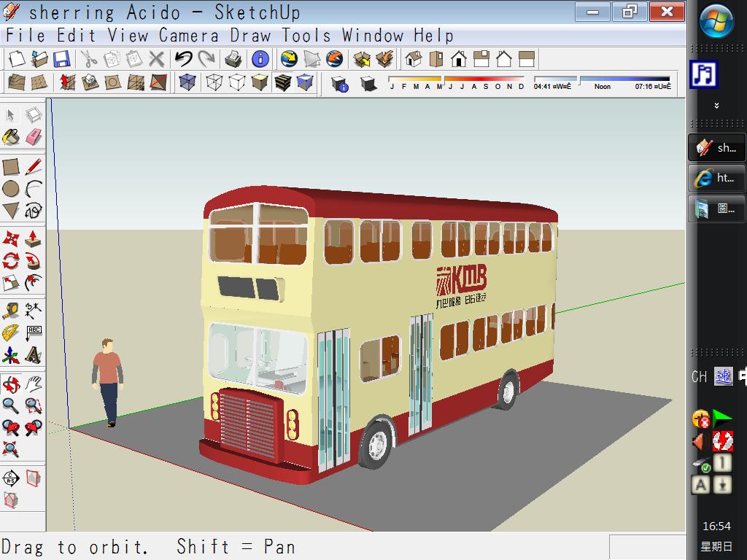This screenshot has height=560, width=747.
Task: Click the Zoom Extents tool
Action: click(11, 449)
